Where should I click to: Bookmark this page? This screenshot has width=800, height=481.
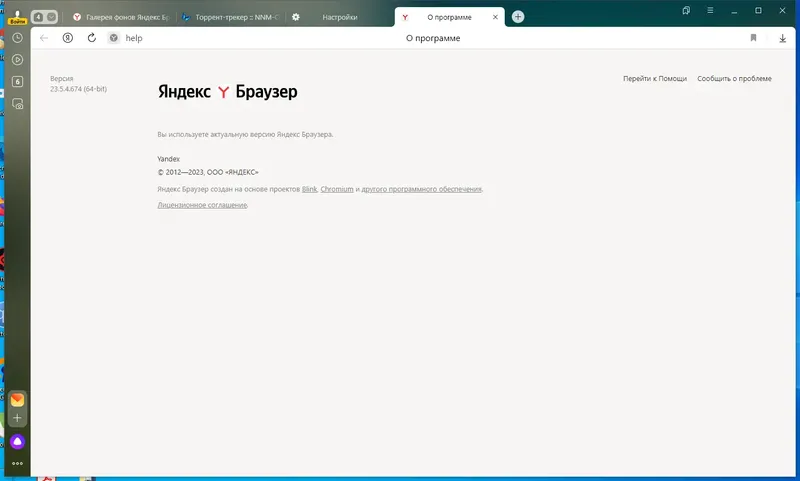point(753,38)
